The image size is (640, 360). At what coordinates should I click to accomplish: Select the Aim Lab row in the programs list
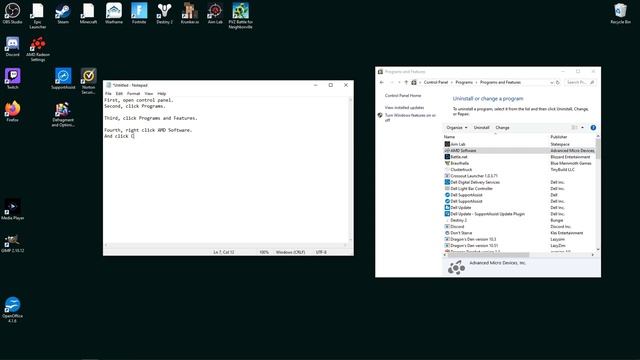click(x=519, y=144)
